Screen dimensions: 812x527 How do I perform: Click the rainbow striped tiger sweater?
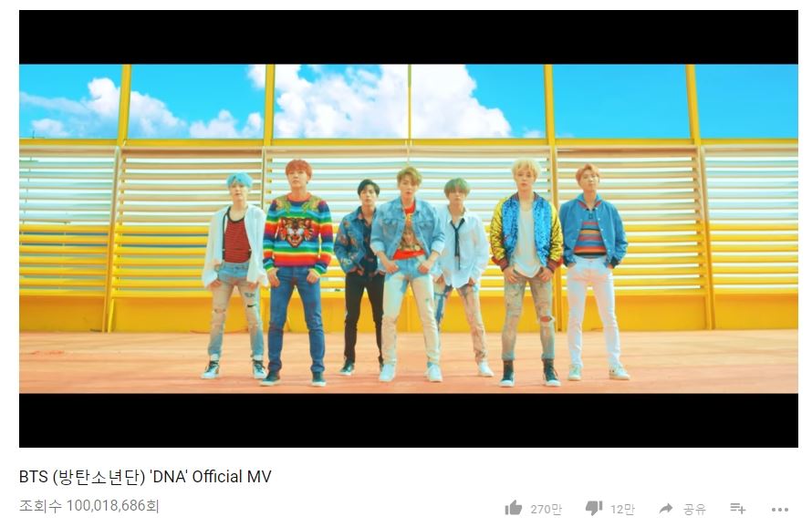click(297, 233)
